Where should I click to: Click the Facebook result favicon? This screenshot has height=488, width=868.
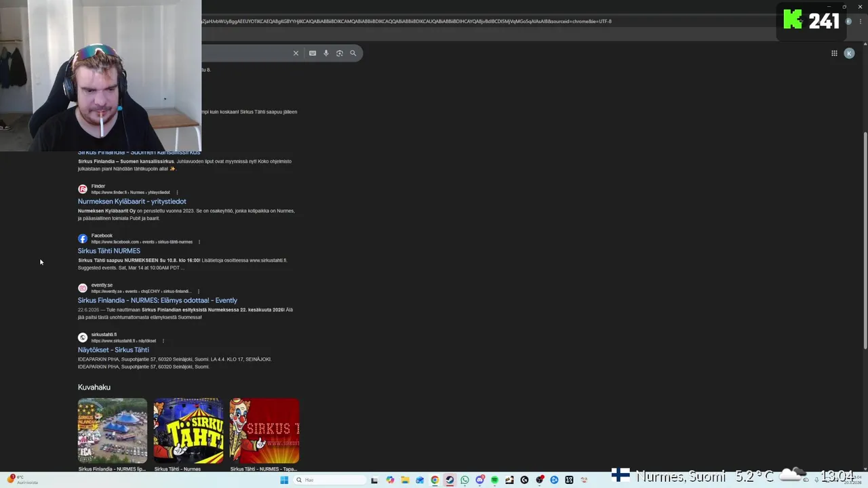click(x=83, y=239)
